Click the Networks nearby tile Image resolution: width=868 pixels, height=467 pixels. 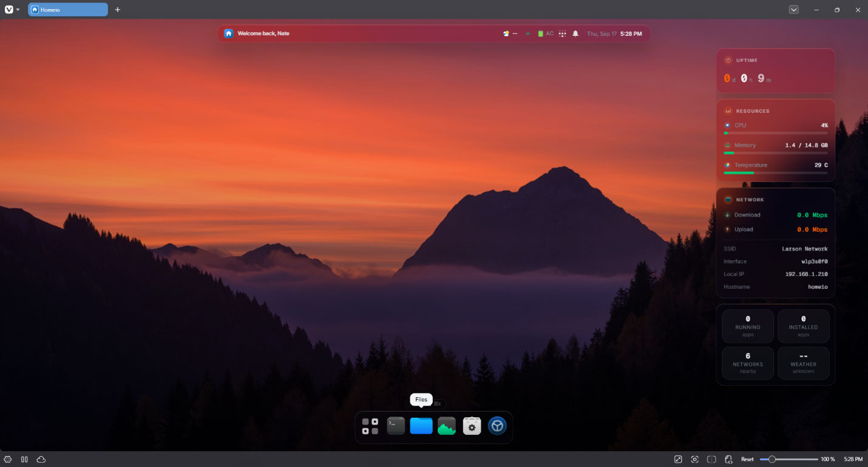[748, 363]
